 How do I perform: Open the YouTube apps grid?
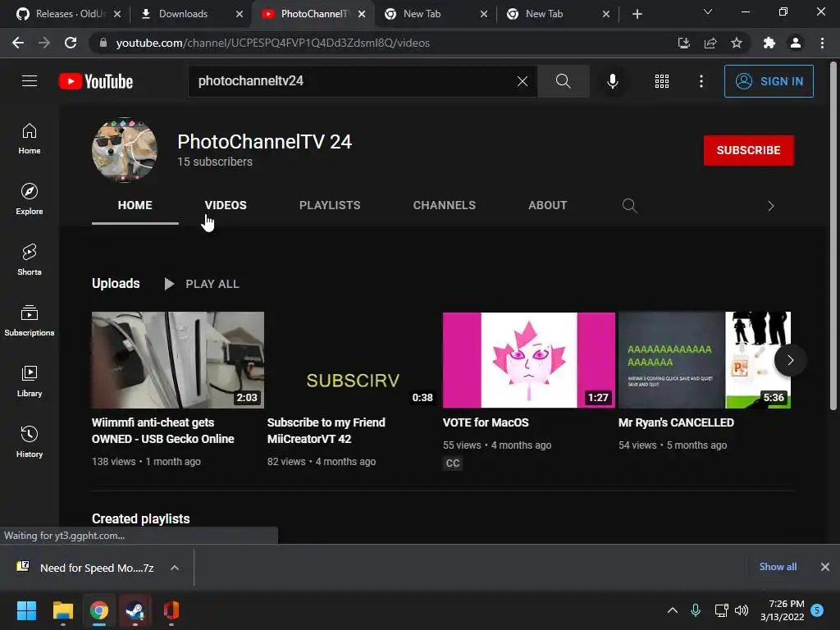click(x=662, y=81)
